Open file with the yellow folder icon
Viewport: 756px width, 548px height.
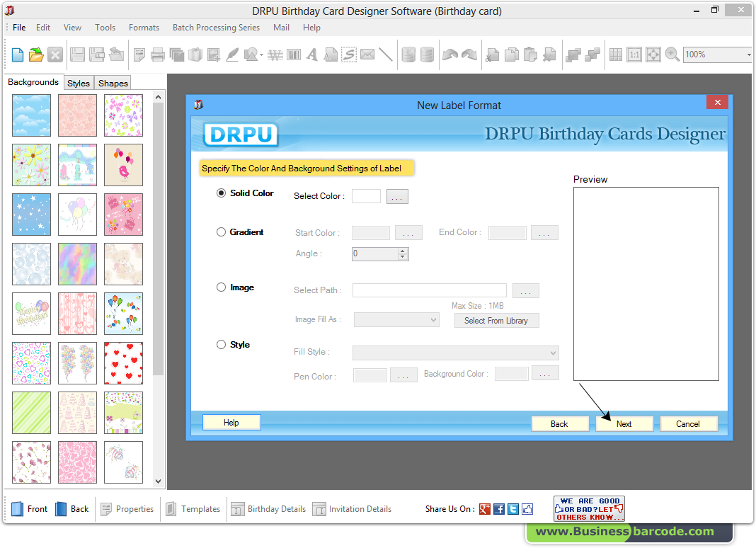coord(36,55)
